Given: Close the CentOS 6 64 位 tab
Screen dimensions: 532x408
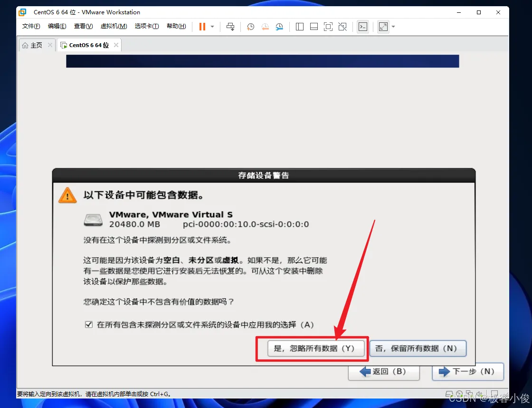Looking at the screenshot, I should tap(116, 45).
